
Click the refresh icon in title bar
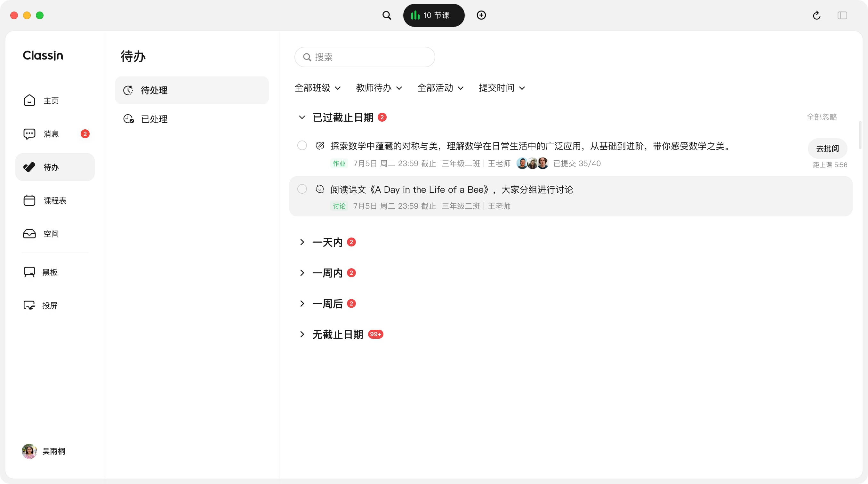816,15
